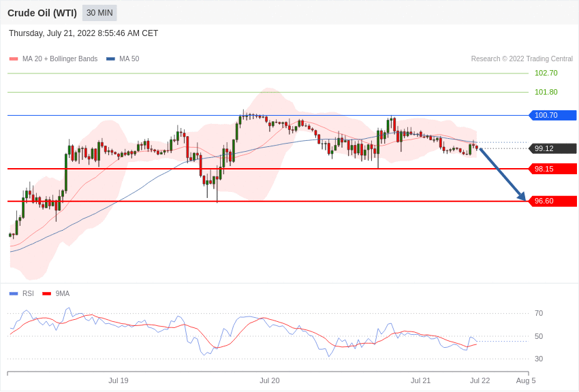Click the 102.70 resistance level label
579x392 pixels.
[x=546, y=73]
